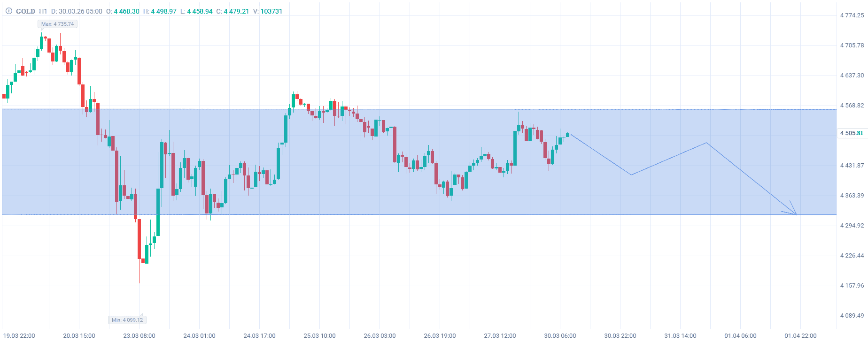Click the 30.03 06:00 time axis label
Screen dimensions: 868x342
click(560, 336)
